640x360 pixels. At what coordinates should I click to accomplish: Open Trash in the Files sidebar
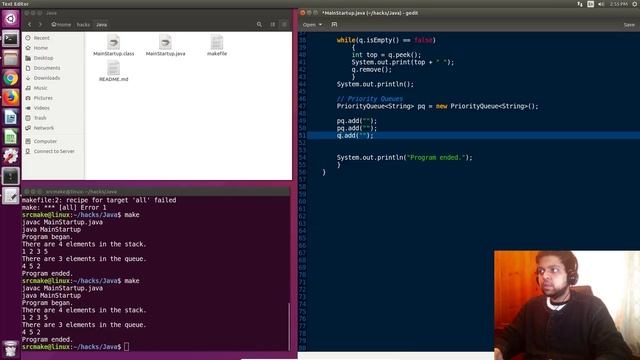click(40, 118)
